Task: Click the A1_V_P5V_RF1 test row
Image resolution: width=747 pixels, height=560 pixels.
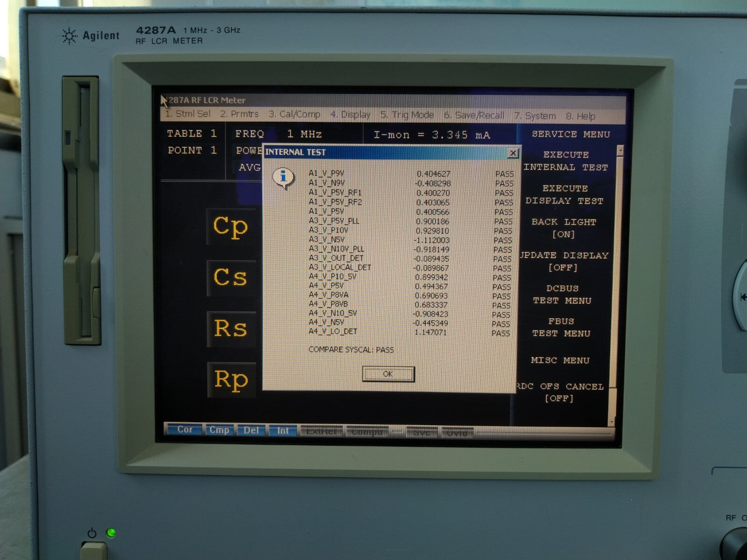Action: 411,192
